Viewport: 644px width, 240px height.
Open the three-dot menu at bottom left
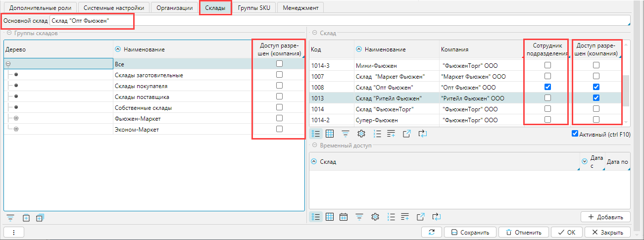[x=14, y=232]
